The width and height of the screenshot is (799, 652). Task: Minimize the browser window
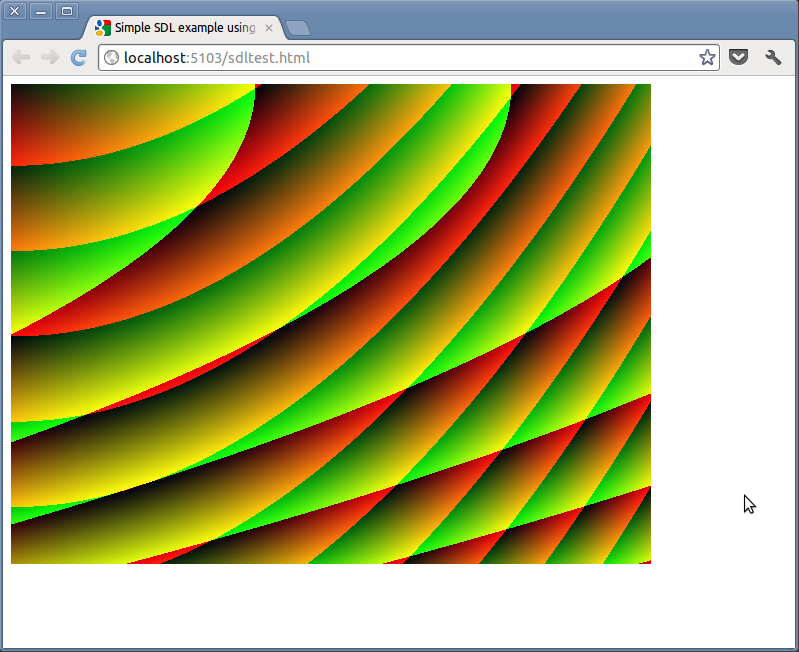41,11
